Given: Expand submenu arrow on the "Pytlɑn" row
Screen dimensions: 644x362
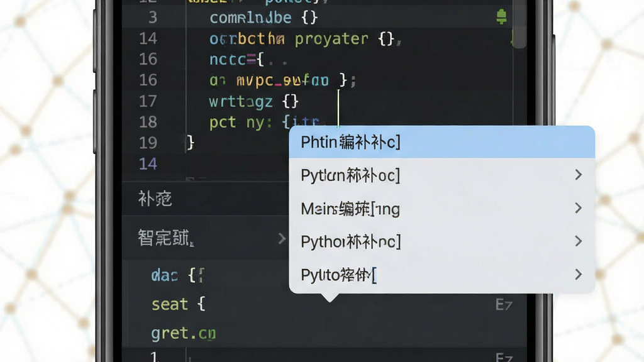Looking at the screenshot, I should (x=579, y=175).
